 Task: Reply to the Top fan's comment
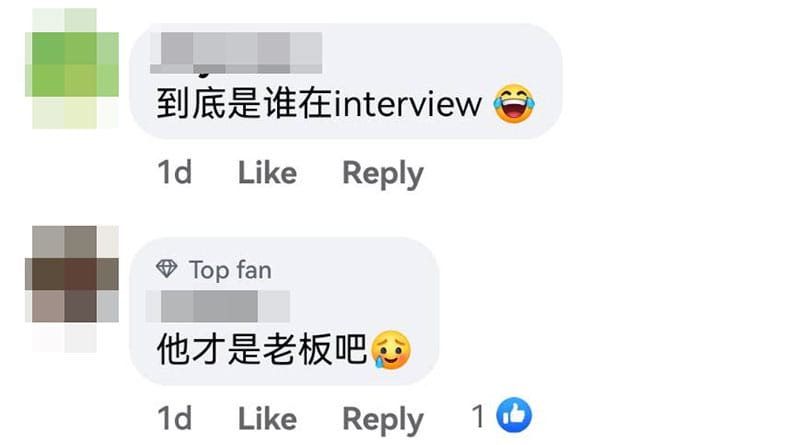point(383,419)
